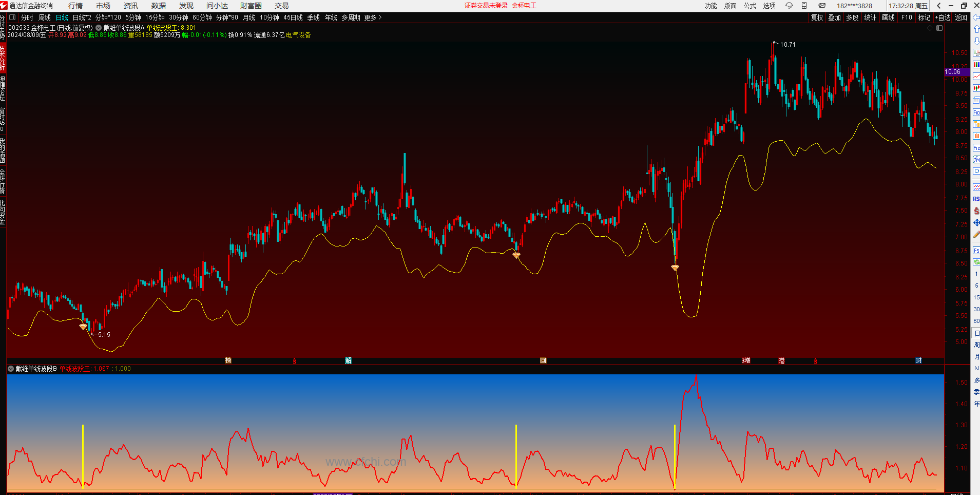Open the 数据 menu
The image size is (980, 495).
[x=159, y=6]
